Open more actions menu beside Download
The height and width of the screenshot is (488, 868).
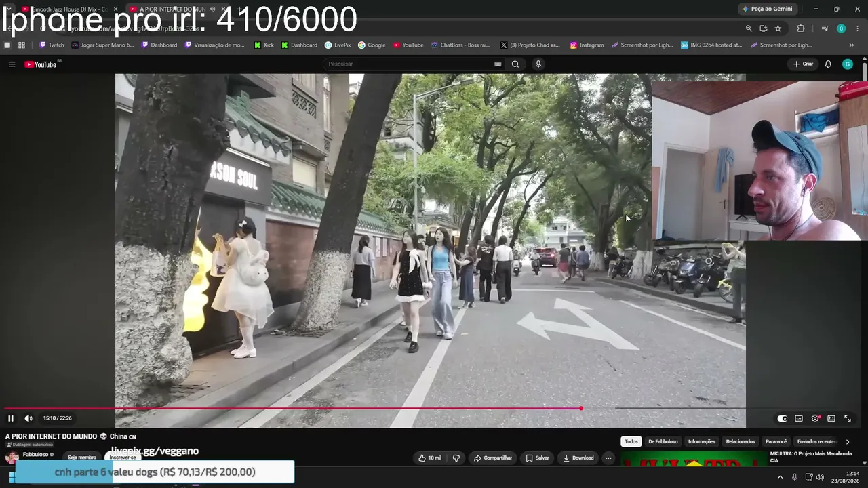(x=608, y=458)
